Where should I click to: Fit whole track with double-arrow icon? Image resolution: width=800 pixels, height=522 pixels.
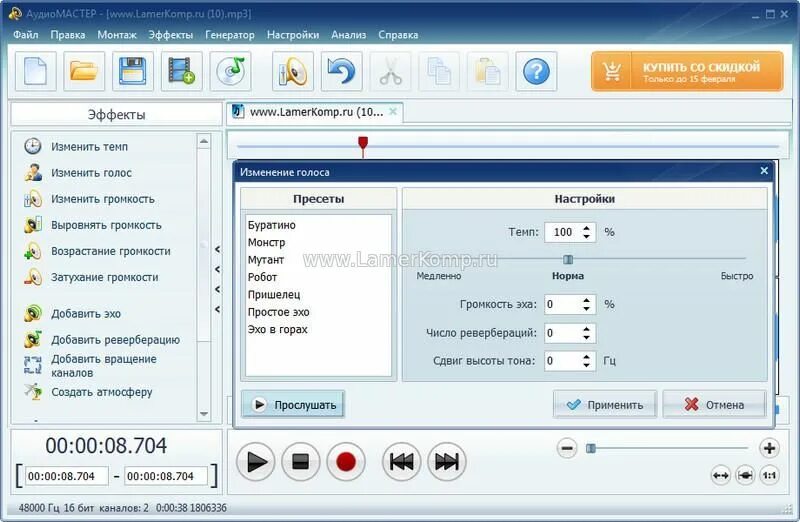[x=720, y=476]
